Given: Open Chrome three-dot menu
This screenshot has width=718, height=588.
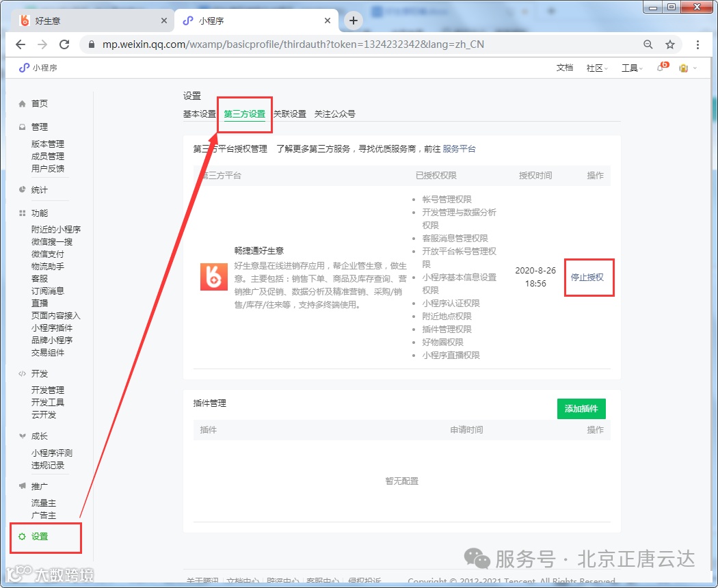Looking at the screenshot, I should tap(697, 44).
